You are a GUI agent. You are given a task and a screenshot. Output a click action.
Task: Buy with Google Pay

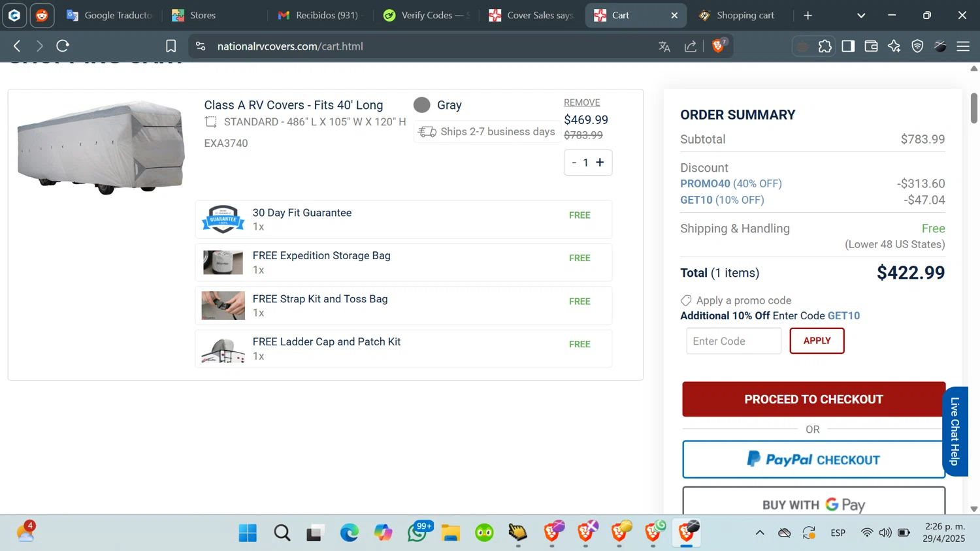click(x=813, y=501)
